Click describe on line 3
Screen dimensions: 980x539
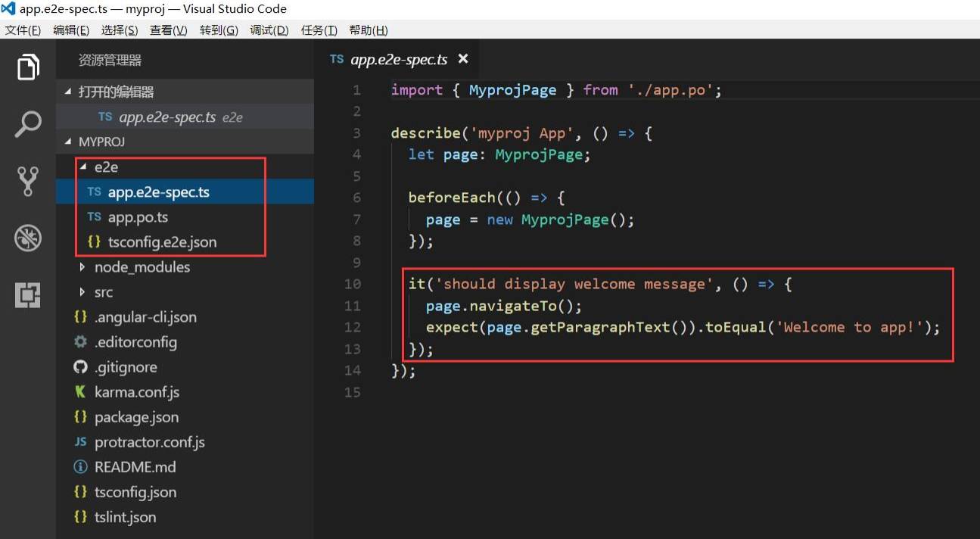point(425,133)
